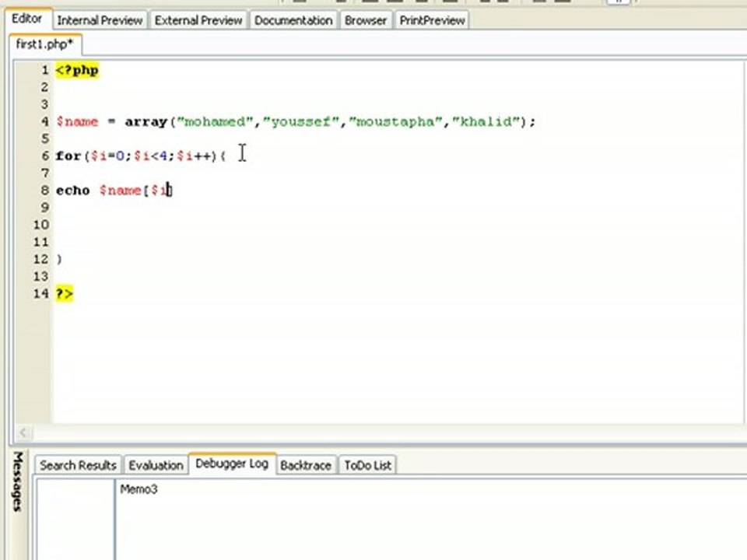The height and width of the screenshot is (560, 747).
Task: Click line number 13 in the gutter
Action: pyautogui.click(x=41, y=277)
